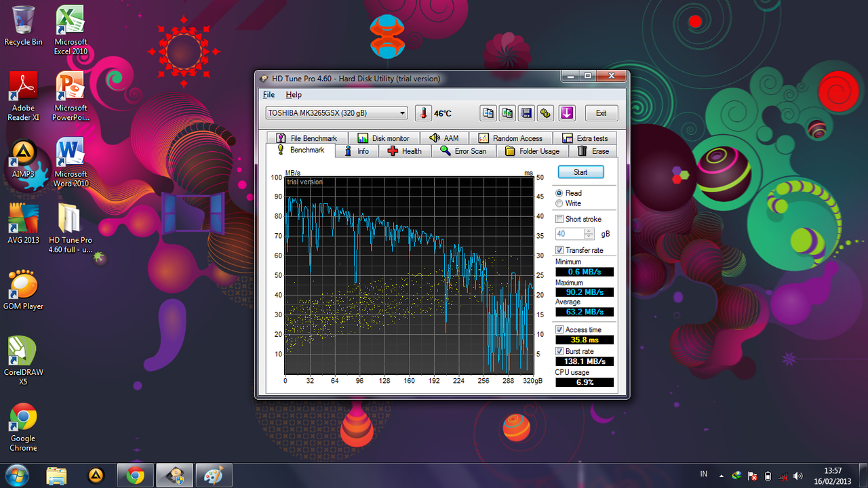The image size is (868, 488).
Task: Click the IN language indicator
Action: pos(704,474)
